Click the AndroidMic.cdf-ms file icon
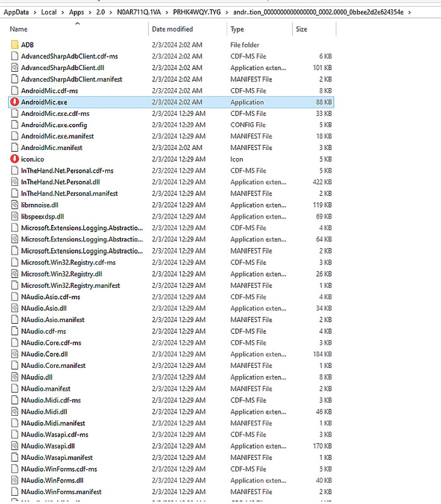 coord(14,91)
